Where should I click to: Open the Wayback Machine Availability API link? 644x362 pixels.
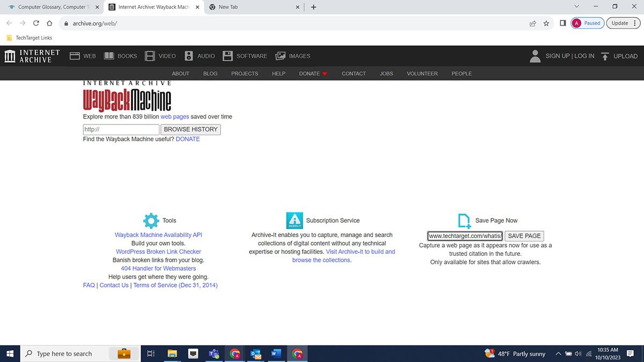click(158, 235)
